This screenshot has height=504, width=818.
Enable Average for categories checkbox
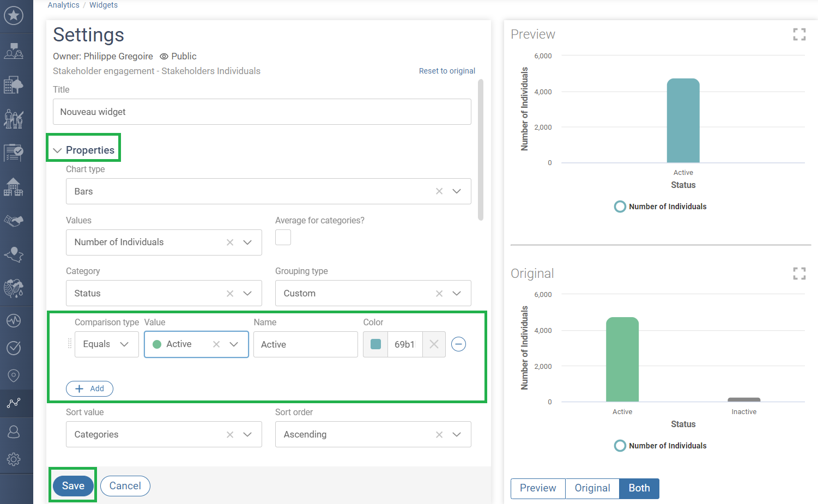283,238
